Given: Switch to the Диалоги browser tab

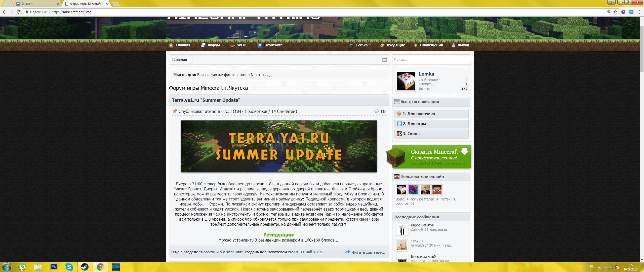Looking at the screenshot, I should tap(37, 4).
